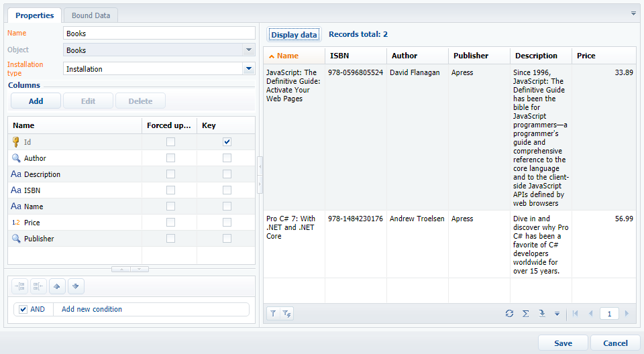Click Add new condition link

92,309
